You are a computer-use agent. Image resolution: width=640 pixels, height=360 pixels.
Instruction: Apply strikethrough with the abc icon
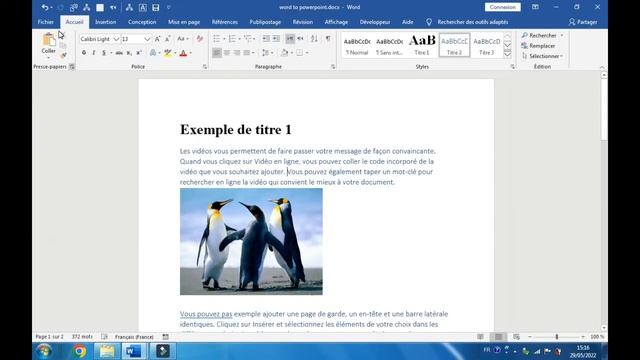119,53
